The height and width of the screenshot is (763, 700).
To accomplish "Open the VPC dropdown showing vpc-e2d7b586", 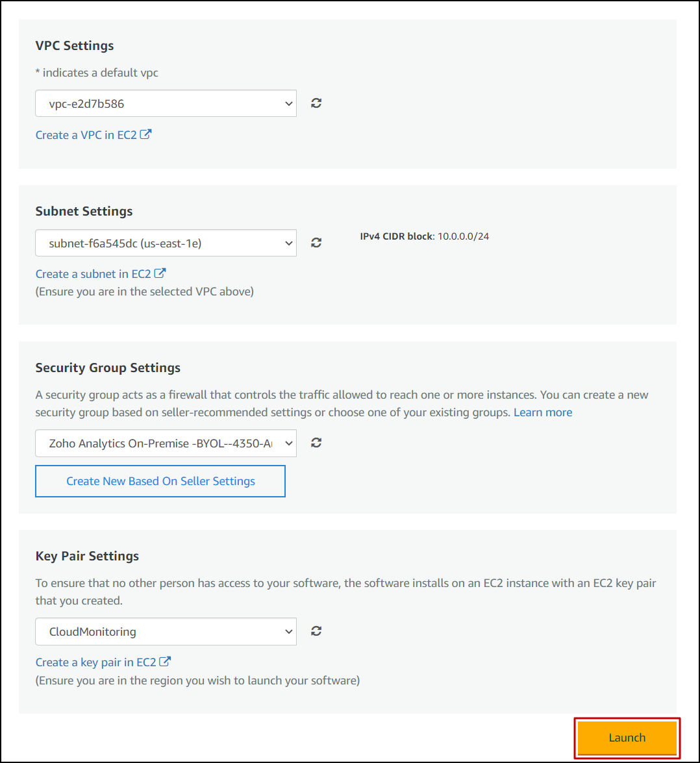I will (x=166, y=103).
